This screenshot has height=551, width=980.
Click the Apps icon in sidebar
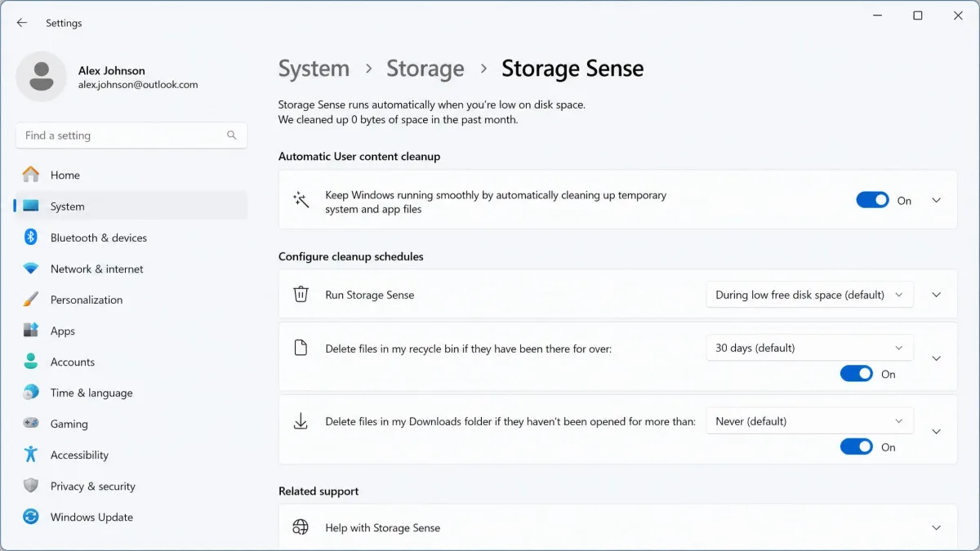(x=31, y=331)
